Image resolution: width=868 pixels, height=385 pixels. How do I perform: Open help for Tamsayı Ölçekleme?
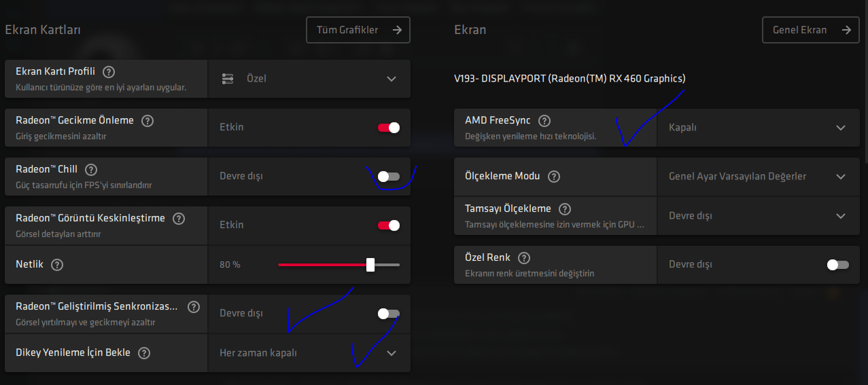click(565, 208)
